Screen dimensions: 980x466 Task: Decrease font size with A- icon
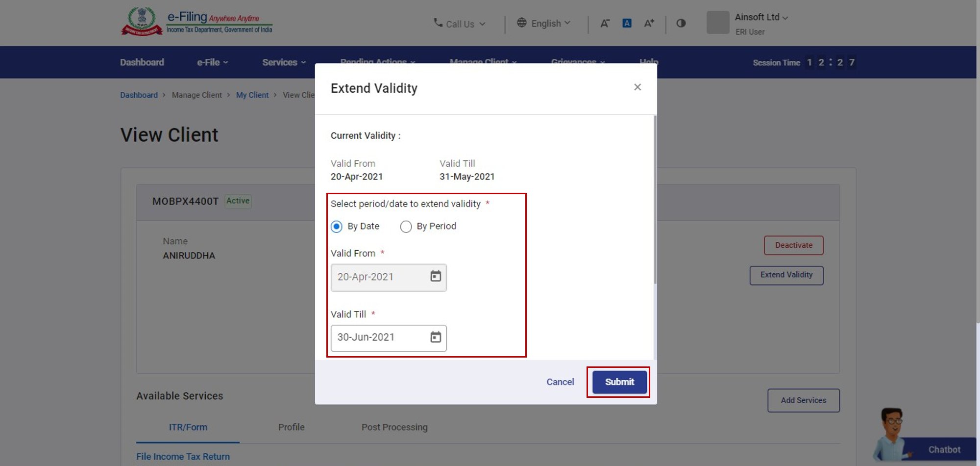click(605, 24)
